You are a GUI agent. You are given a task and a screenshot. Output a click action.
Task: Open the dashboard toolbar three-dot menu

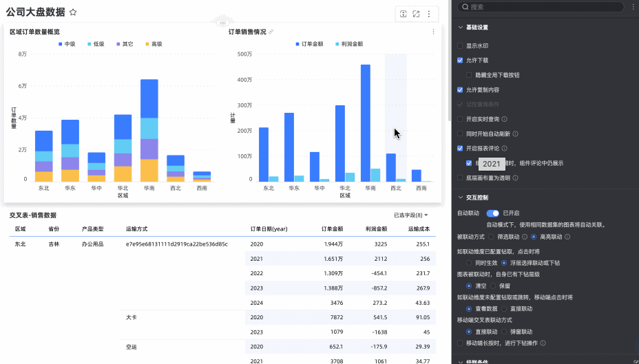pyautogui.click(x=429, y=14)
